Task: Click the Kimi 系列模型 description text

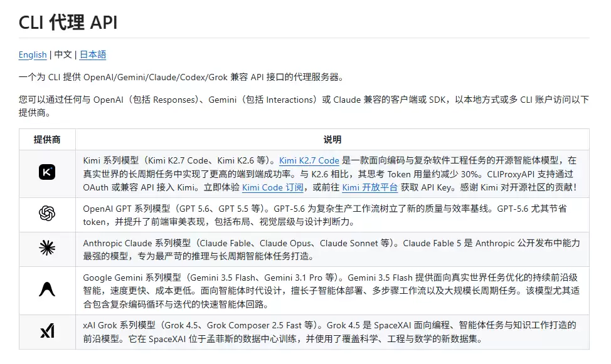Action: (x=330, y=174)
